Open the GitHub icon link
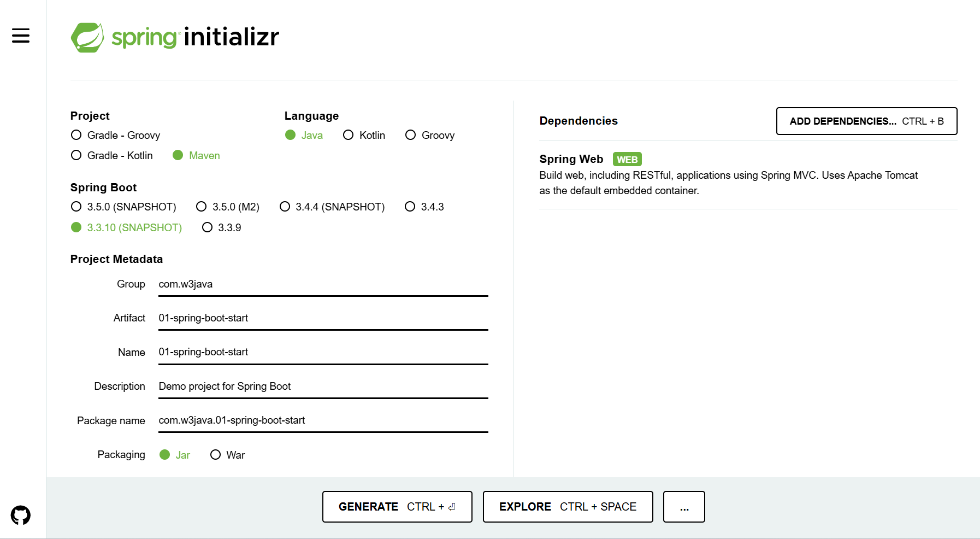This screenshot has width=980, height=539. point(21,515)
